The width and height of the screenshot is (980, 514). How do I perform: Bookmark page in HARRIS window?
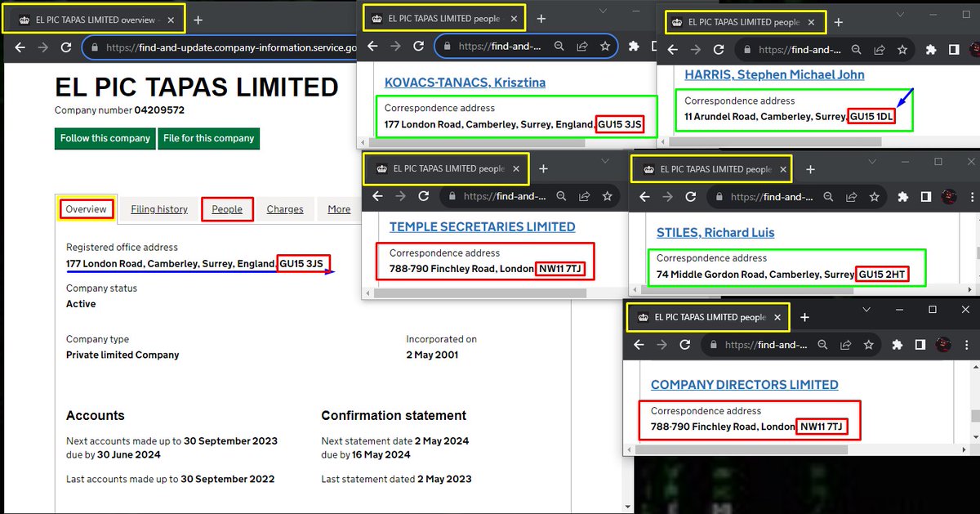(902, 49)
